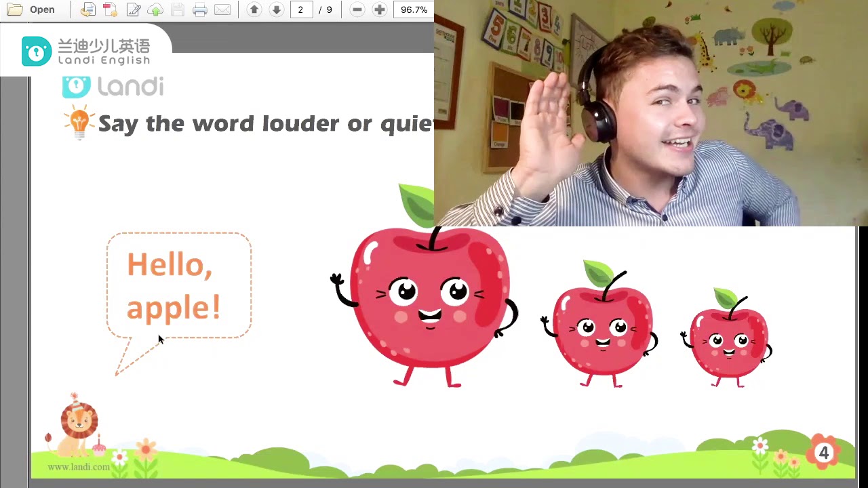
Task: Click the green cloud upload icon
Action: 155,10
